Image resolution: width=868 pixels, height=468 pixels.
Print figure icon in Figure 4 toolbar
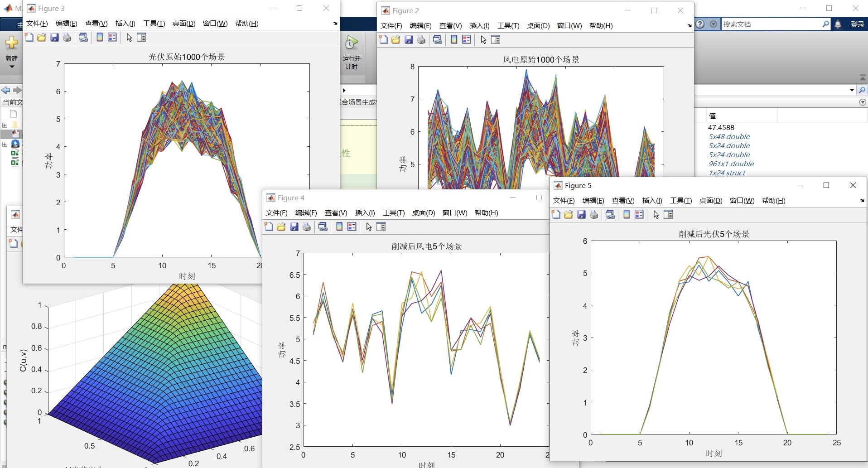click(x=307, y=227)
